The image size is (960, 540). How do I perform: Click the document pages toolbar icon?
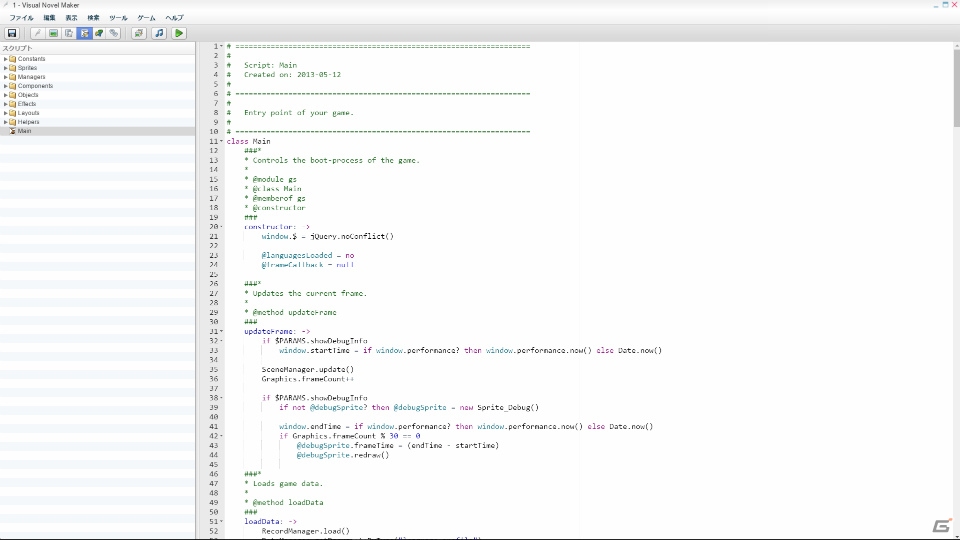point(69,33)
